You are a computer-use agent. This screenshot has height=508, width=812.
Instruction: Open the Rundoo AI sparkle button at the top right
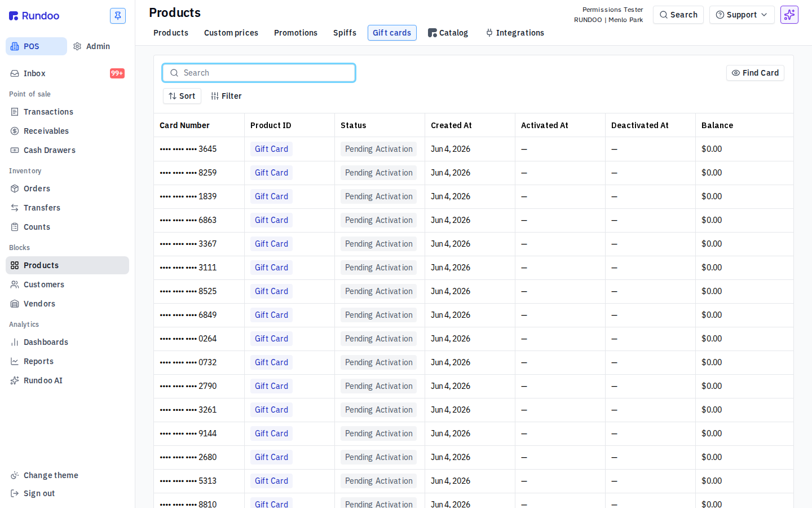point(789,15)
